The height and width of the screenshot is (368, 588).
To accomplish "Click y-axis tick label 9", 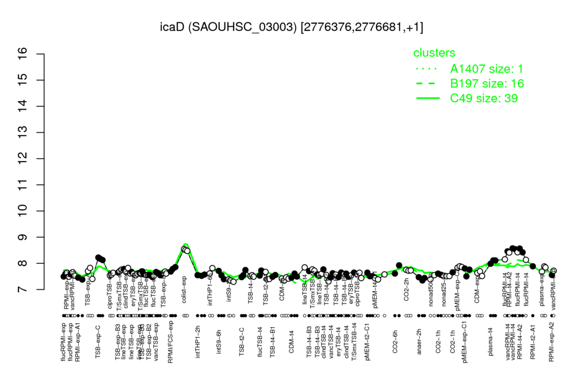I will pyautogui.click(x=22, y=237).
